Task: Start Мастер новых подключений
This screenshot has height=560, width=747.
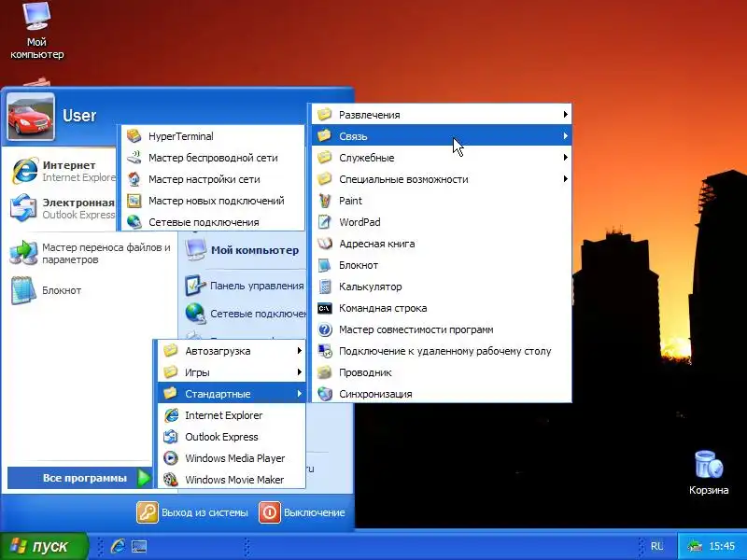Action: tap(213, 201)
